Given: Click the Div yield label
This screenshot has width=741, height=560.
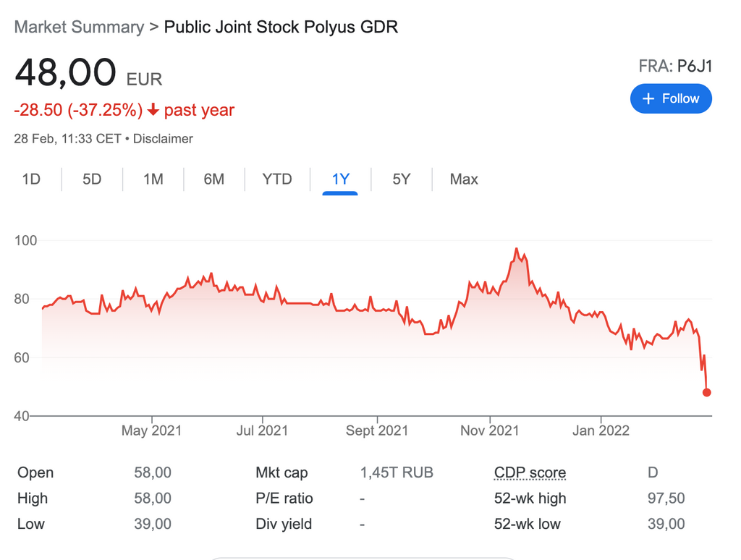Looking at the screenshot, I should coord(284,524).
